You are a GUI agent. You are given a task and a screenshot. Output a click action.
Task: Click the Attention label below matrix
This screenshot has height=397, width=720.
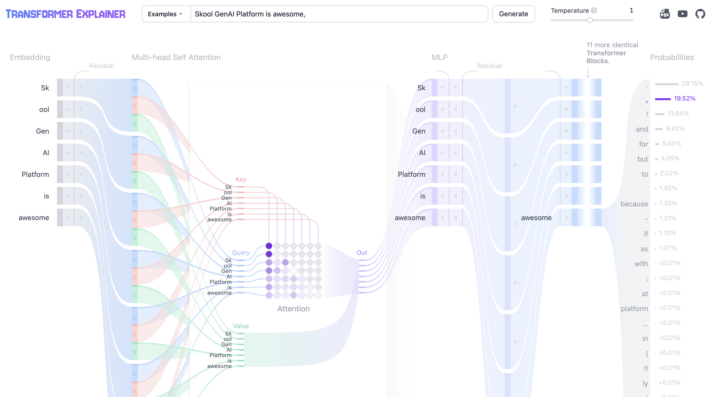293,308
